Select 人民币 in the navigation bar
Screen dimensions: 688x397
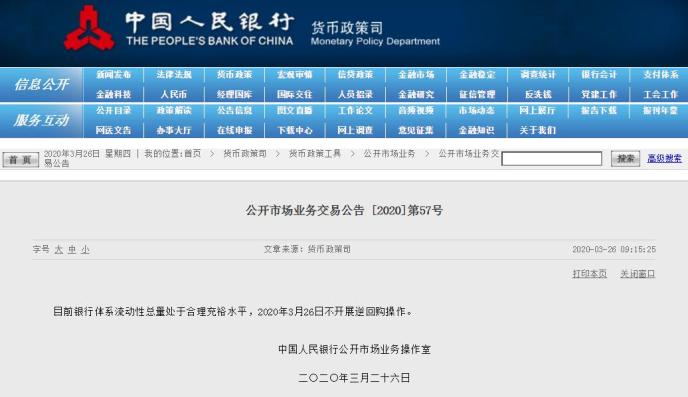tap(174, 94)
